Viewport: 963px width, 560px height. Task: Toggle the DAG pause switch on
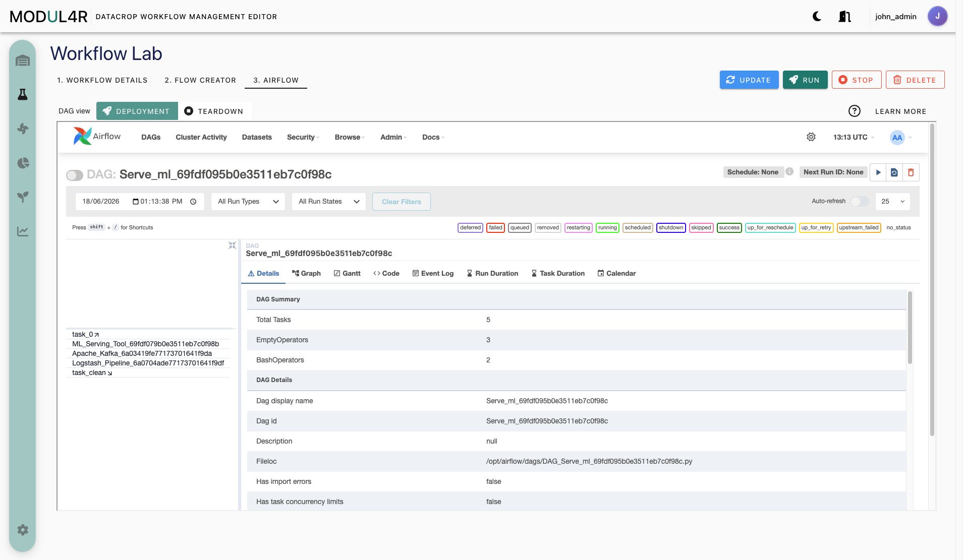tap(75, 175)
